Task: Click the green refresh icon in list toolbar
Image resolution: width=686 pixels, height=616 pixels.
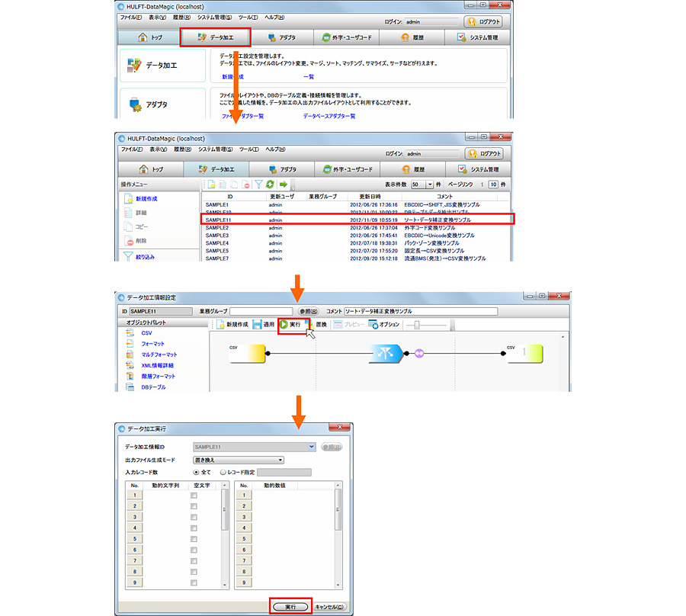Action: pyautogui.click(x=271, y=184)
